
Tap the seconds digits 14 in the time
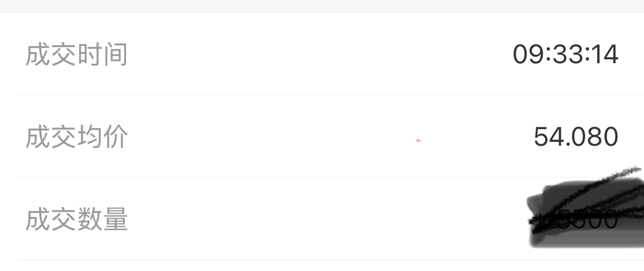pos(605,54)
